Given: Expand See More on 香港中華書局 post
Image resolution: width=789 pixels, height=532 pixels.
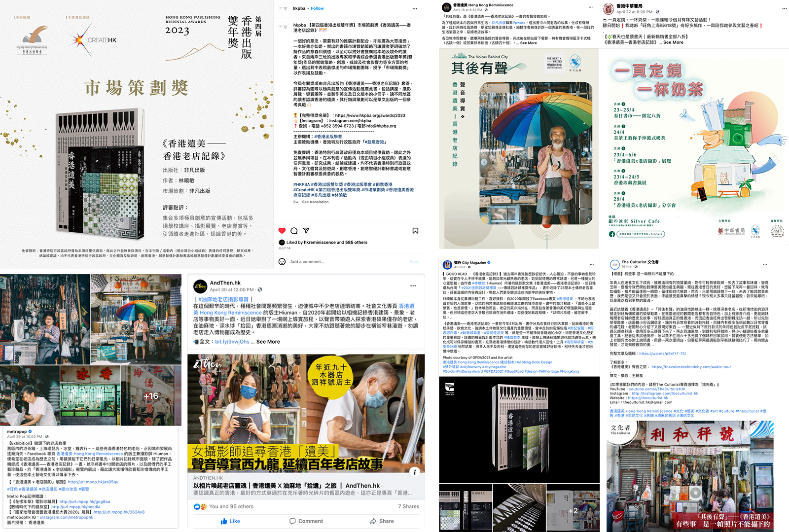Looking at the screenshot, I should pos(673,42).
